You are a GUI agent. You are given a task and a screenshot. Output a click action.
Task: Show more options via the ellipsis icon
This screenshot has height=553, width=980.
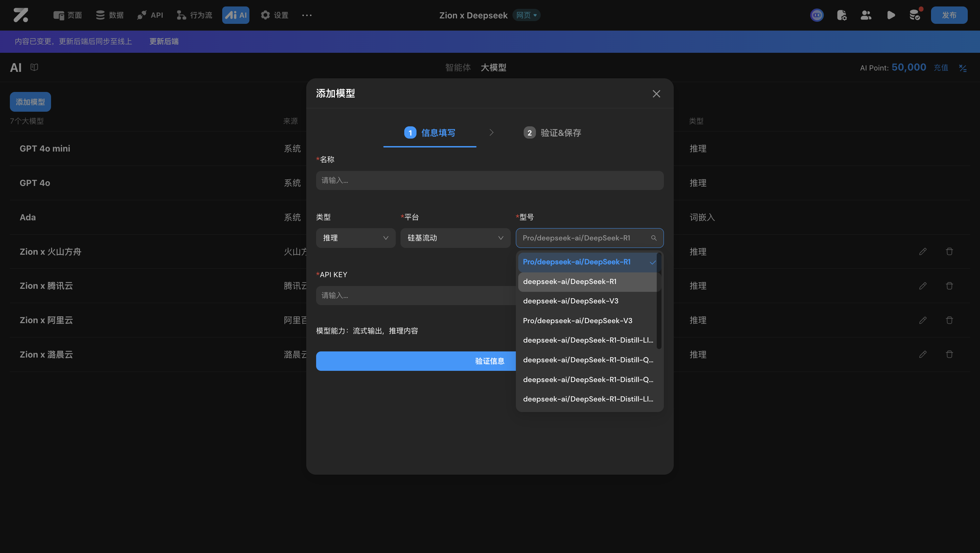[307, 15]
